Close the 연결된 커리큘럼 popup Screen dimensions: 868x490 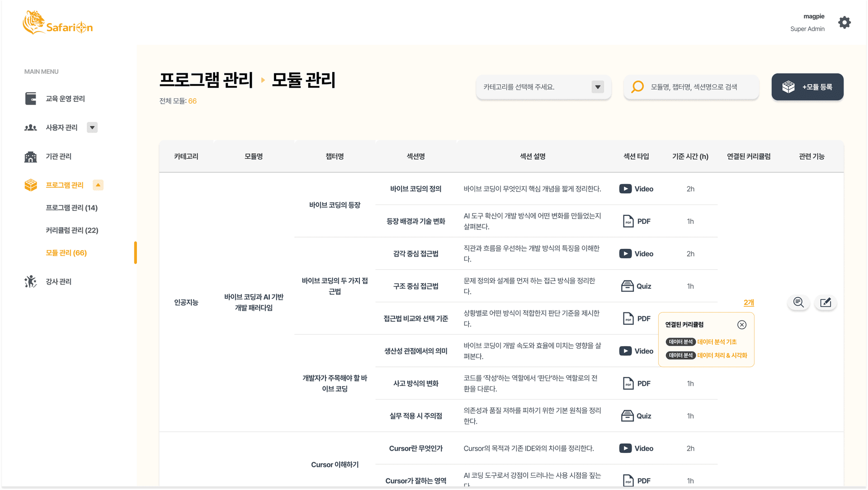742,324
